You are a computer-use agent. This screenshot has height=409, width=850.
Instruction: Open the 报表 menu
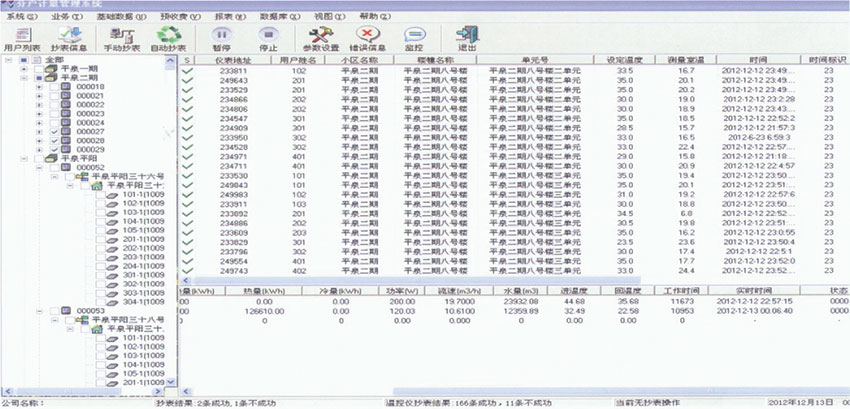(x=224, y=17)
